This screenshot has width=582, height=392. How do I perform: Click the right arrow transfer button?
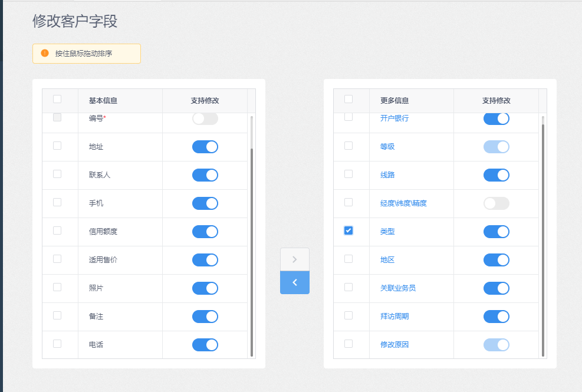point(295,259)
